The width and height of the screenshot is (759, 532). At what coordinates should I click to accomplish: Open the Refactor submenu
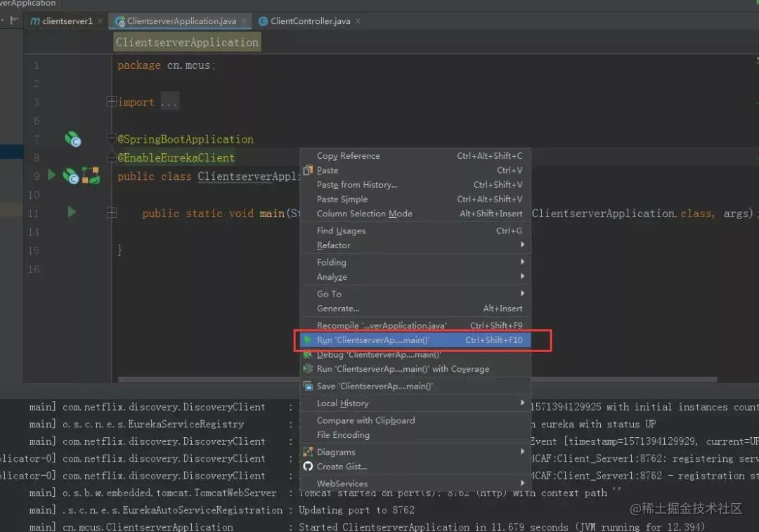(x=415, y=245)
